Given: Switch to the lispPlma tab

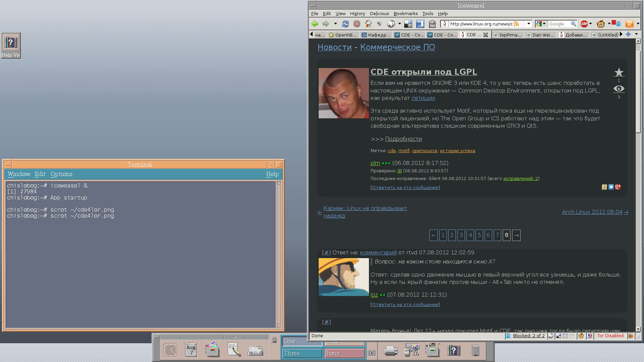Looking at the screenshot, I should click(507, 35).
